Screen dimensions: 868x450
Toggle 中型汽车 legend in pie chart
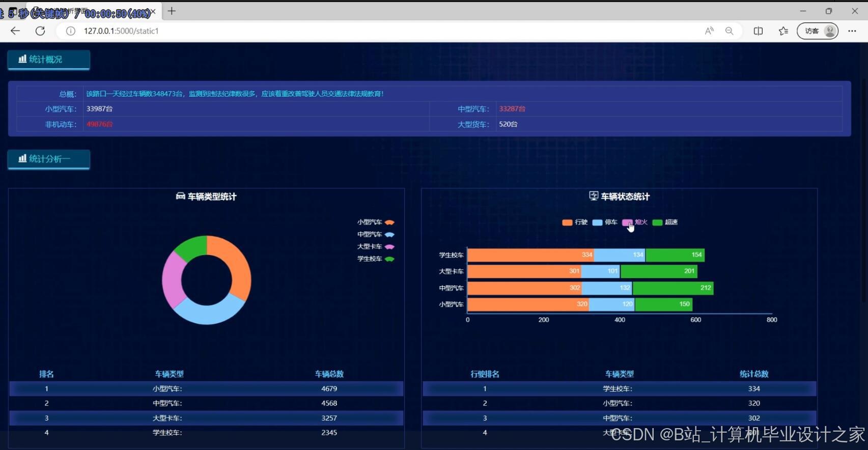coord(376,234)
